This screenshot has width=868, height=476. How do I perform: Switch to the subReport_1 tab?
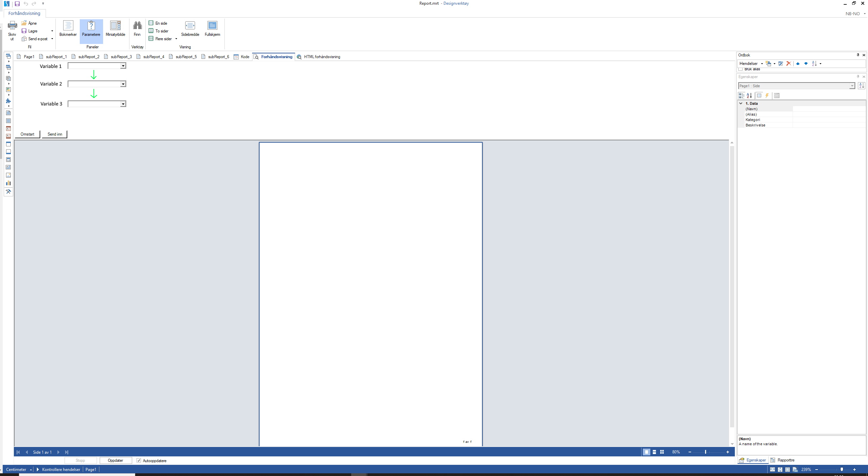(x=53, y=57)
